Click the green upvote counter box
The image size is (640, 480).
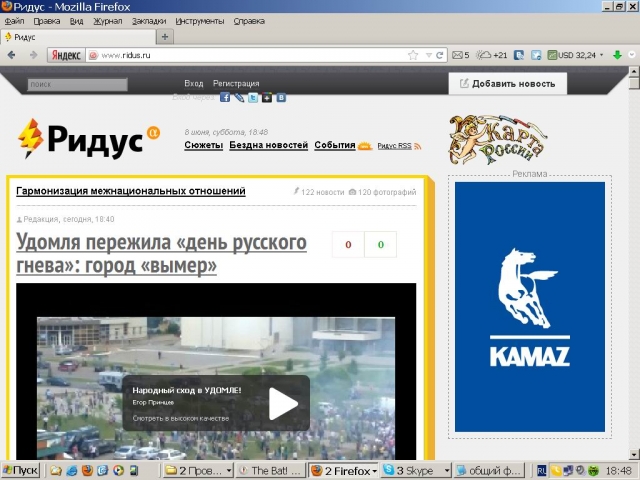380,244
